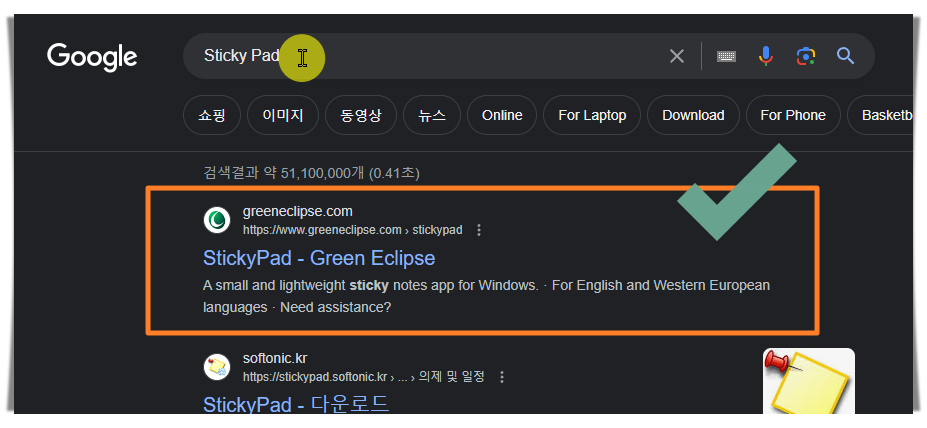Open StickyPad - 다운로드 result link
Viewport: 927px width, 428px height.
[296, 404]
